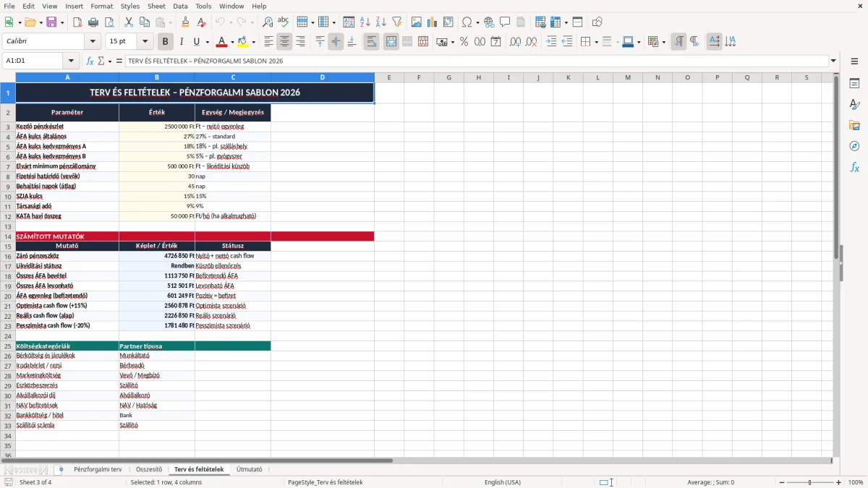Open the sidebar Properties panel
Viewport: 868px width, 488px height.
[854, 84]
